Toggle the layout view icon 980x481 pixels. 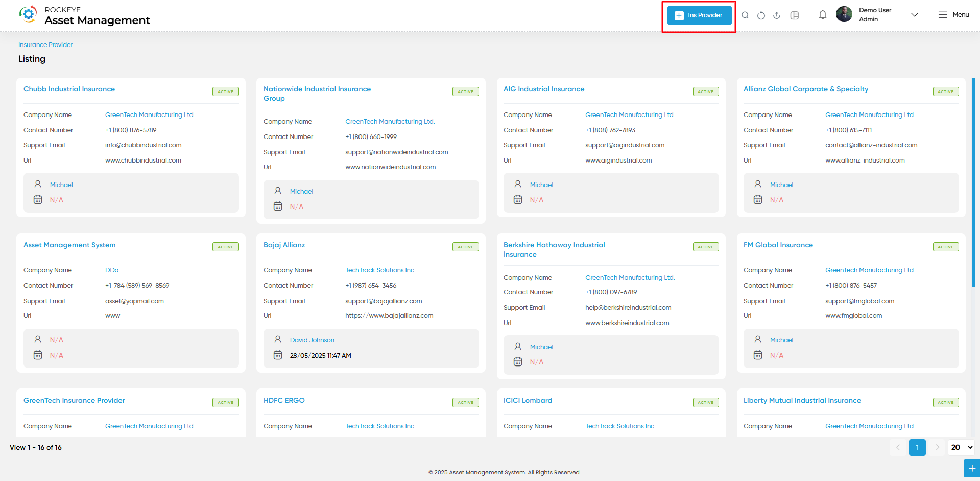(x=795, y=15)
